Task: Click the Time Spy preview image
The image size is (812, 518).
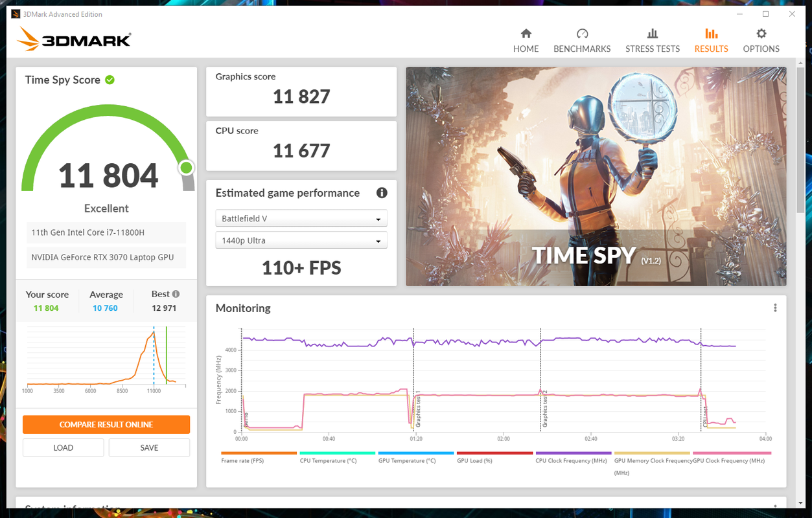Action: click(596, 176)
